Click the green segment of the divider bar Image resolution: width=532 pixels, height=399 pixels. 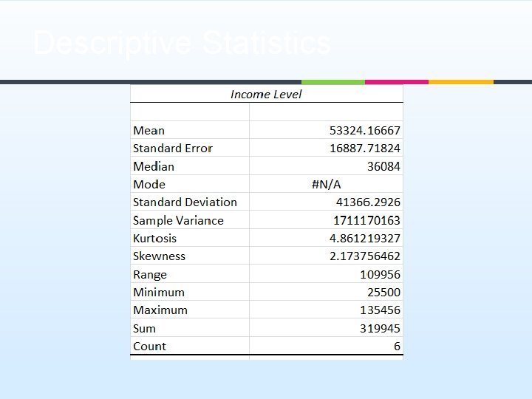(x=332, y=81)
